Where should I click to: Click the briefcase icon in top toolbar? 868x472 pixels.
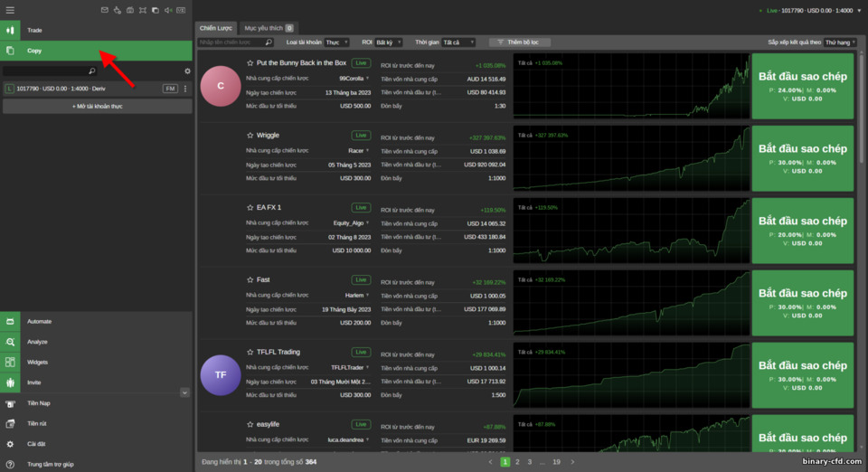[130, 10]
